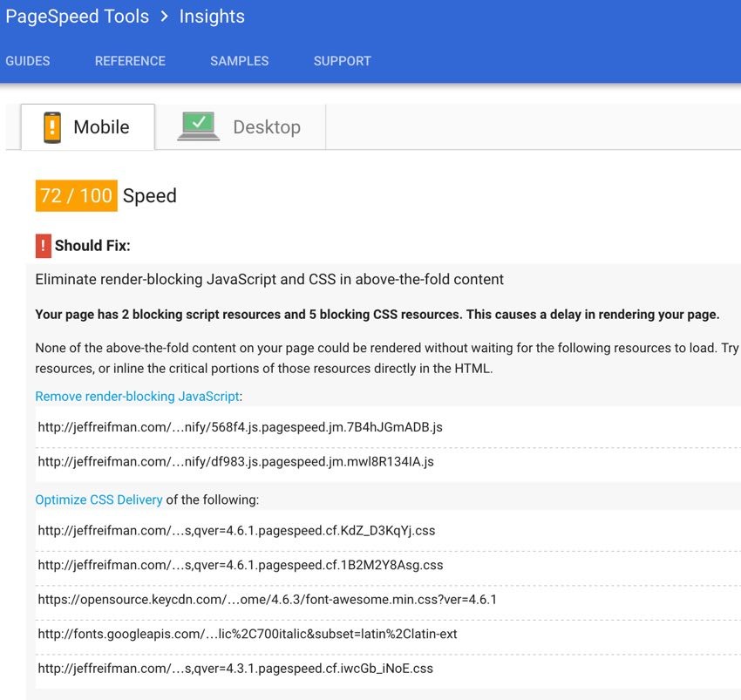Select the df983.js.pagespeed.jm.mwl8R134IA.js URL
741x700 pixels.
point(236,462)
